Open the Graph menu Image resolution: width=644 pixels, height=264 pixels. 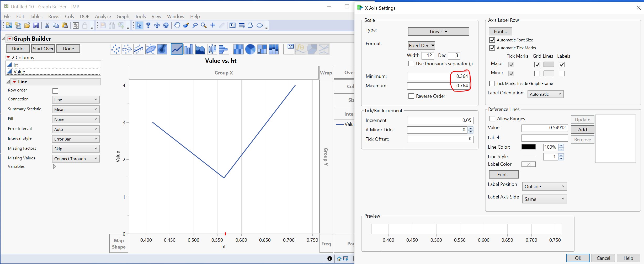[x=123, y=16]
